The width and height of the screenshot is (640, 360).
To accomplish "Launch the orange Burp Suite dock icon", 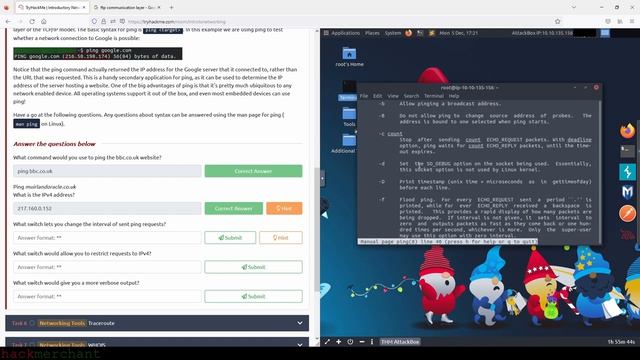I will [627, 213].
